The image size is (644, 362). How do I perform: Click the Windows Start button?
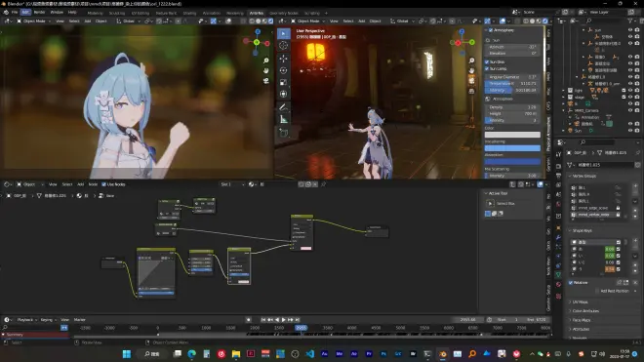click(x=127, y=354)
